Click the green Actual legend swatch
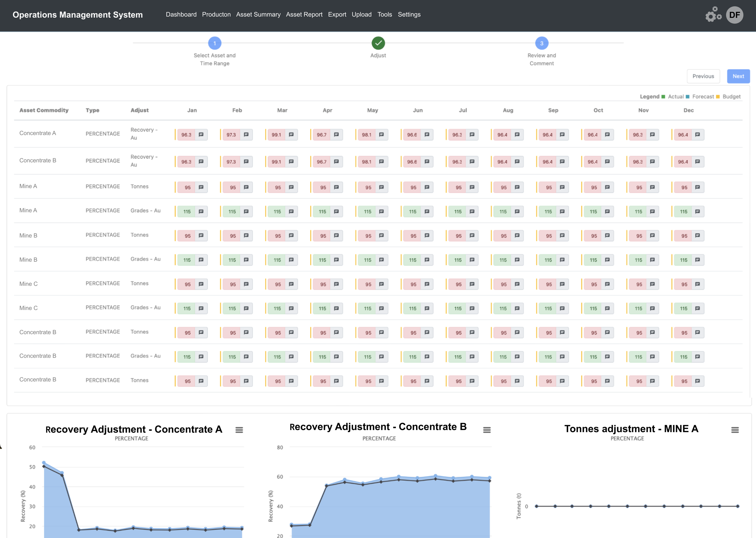The width and height of the screenshot is (756, 538). tap(663, 97)
